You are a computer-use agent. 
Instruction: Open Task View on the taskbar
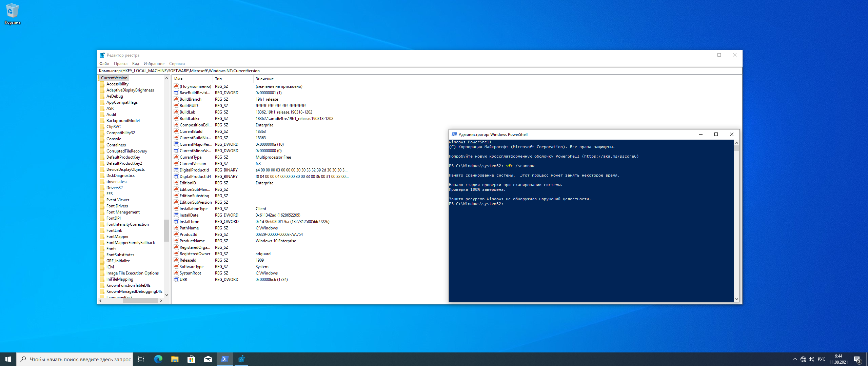pos(141,359)
